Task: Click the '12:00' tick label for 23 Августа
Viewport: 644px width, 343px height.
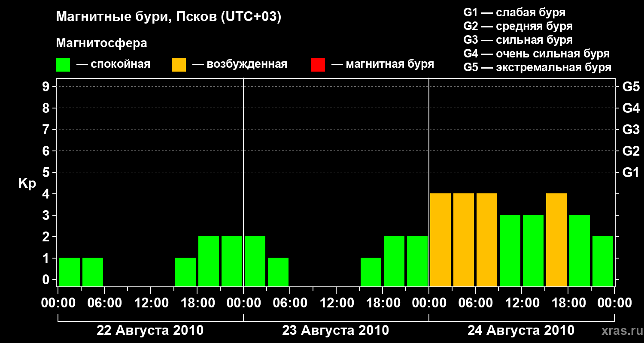Action: click(x=336, y=303)
